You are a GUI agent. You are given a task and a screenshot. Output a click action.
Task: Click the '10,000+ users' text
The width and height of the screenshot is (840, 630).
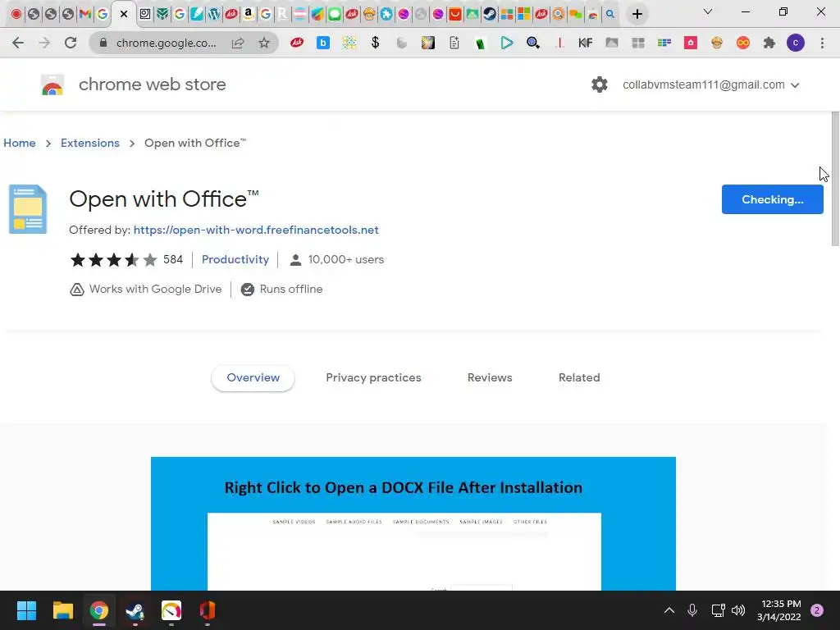pos(345,259)
